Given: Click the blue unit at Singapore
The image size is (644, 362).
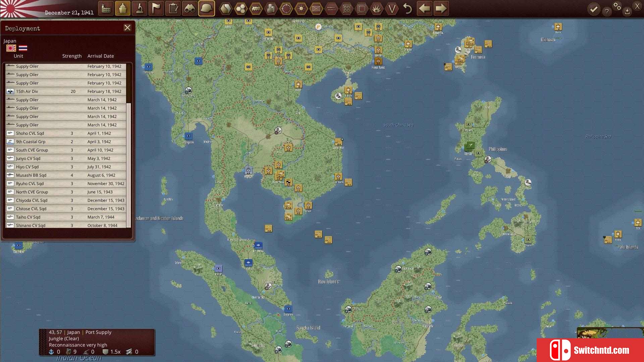Looking at the screenshot, I should (x=288, y=309).
